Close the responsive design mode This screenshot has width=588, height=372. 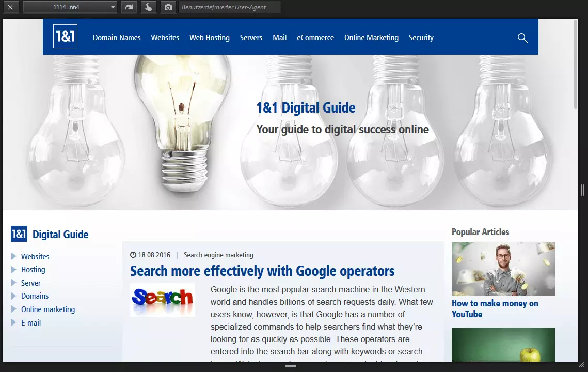coord(10,7)
